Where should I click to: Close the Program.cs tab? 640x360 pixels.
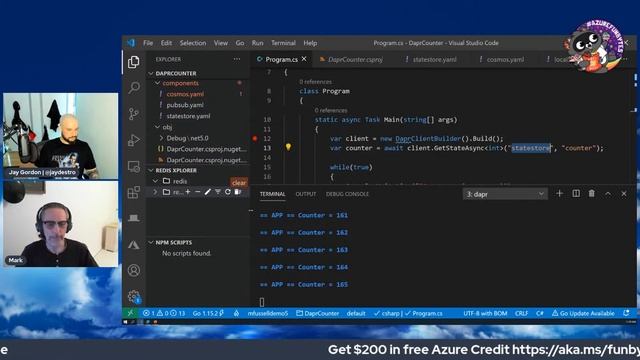pos(304,59)
